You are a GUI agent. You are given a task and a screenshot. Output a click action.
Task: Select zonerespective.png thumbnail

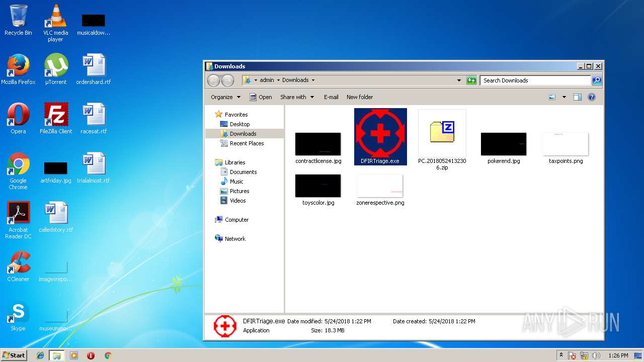[x=380, y=190]
